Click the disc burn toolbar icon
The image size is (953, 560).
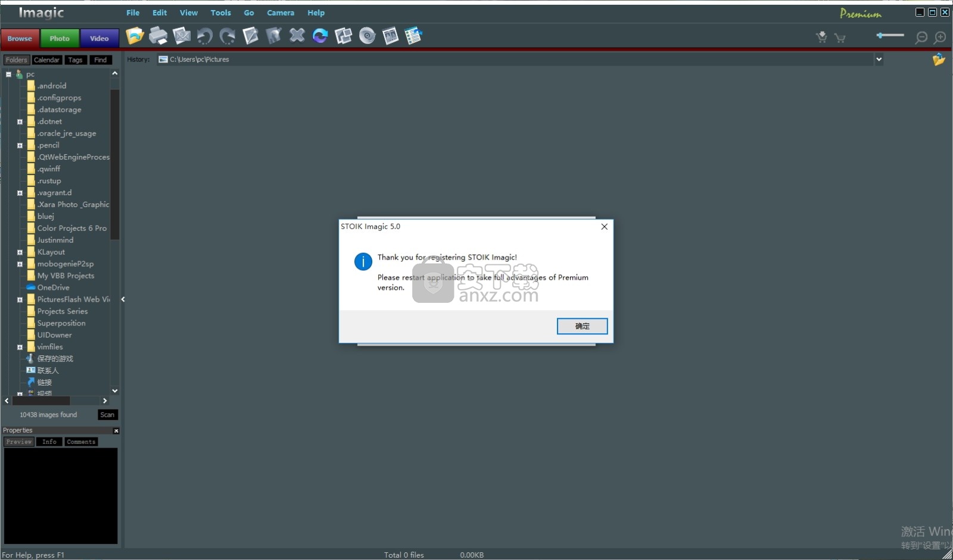pyautogui.click(x=368, y=36)
